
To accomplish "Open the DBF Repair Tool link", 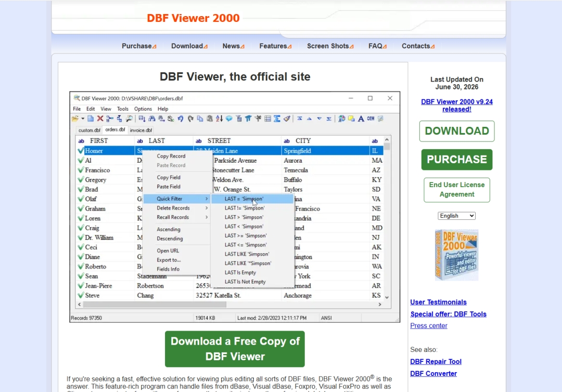I will pos(436,361).
